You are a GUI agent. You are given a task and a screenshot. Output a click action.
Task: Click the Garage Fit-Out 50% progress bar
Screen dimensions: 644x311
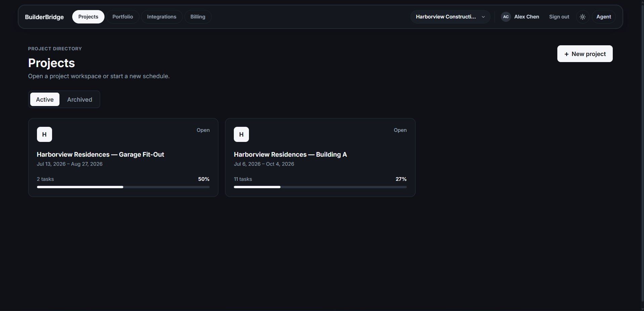[x=123, y=187]
